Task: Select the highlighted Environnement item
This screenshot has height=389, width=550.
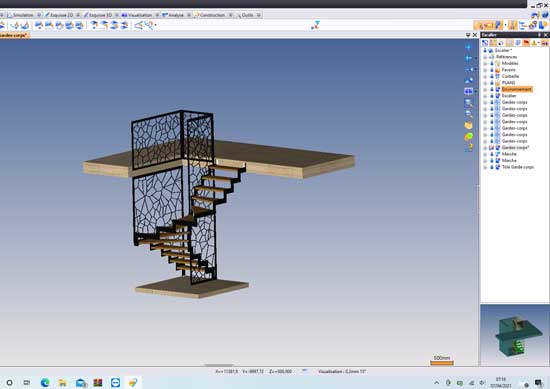Action: pos(517,89)
